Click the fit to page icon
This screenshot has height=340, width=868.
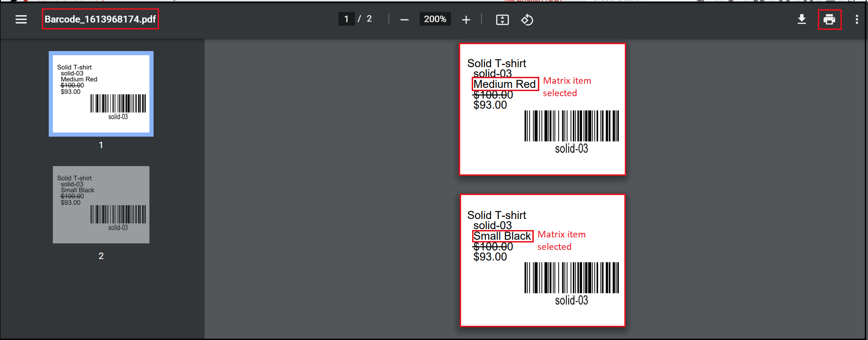503,19
